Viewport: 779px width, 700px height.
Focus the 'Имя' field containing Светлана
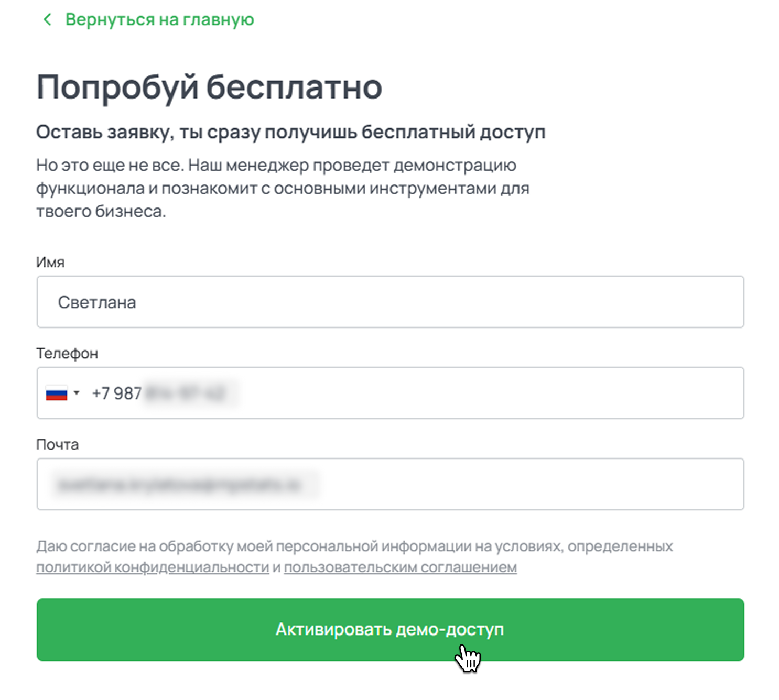(390, 302)
